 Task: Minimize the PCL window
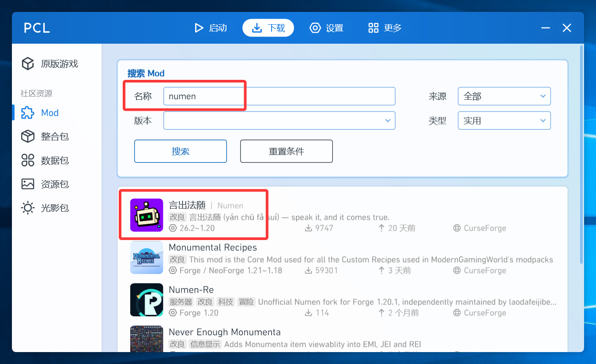point(546,28)
